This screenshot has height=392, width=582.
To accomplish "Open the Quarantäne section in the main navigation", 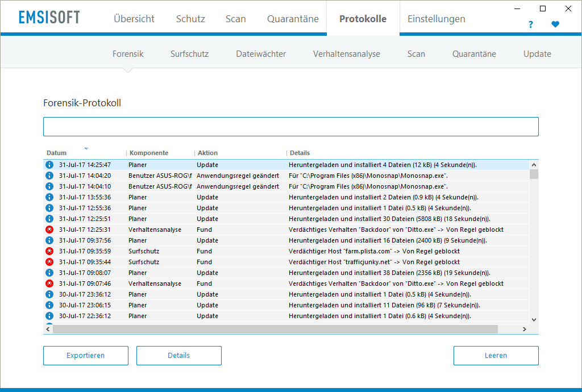I will pyautogui.click(x=293, y=18).
